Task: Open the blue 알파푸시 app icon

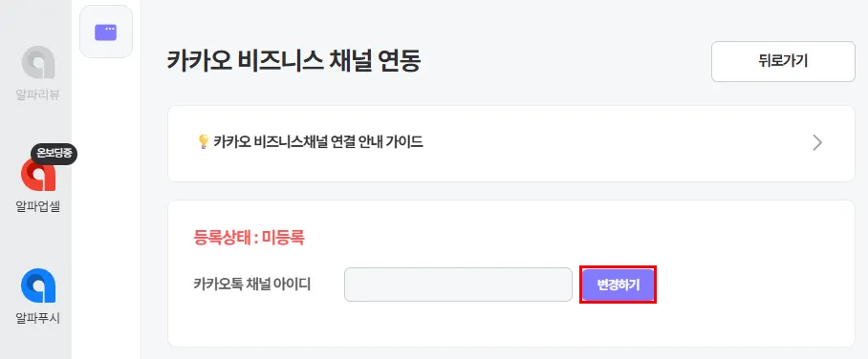Action: click(38, 286)
